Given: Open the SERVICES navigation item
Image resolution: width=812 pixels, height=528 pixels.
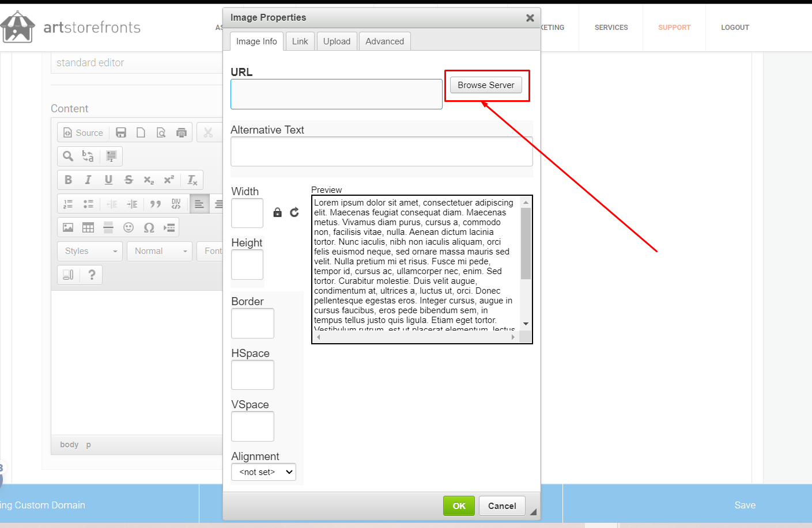Looking at the screenshot, I should [x=611, y=28].
